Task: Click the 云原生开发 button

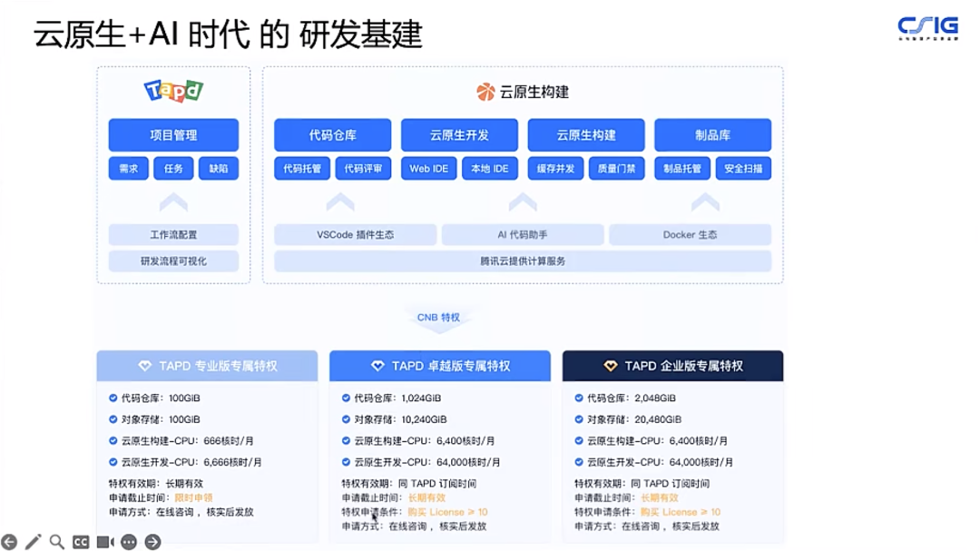Action: coord(459,135)
